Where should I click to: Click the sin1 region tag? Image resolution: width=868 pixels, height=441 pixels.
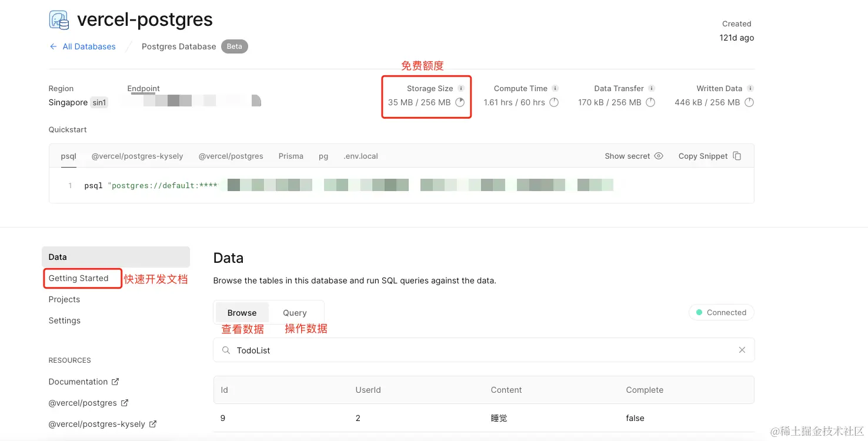99,102
